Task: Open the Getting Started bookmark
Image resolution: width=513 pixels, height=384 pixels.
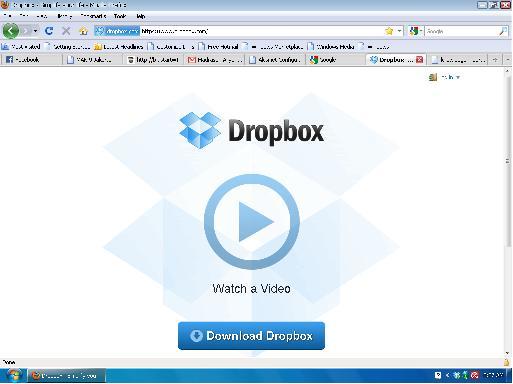Action: click(68, 47)
